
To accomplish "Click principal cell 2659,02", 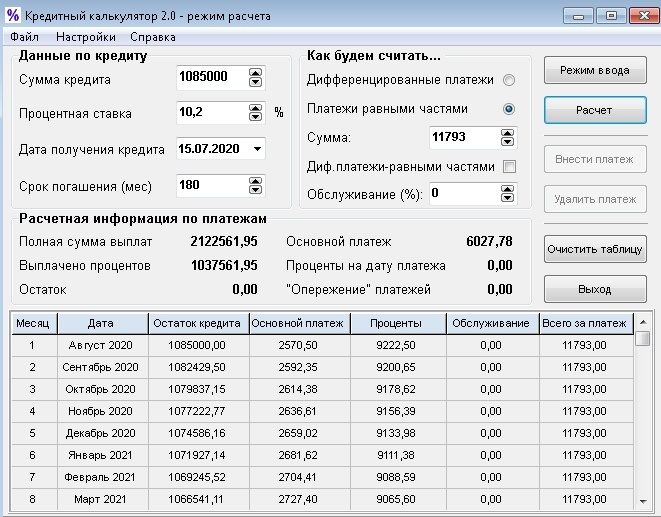I will (x=298, y=433).
